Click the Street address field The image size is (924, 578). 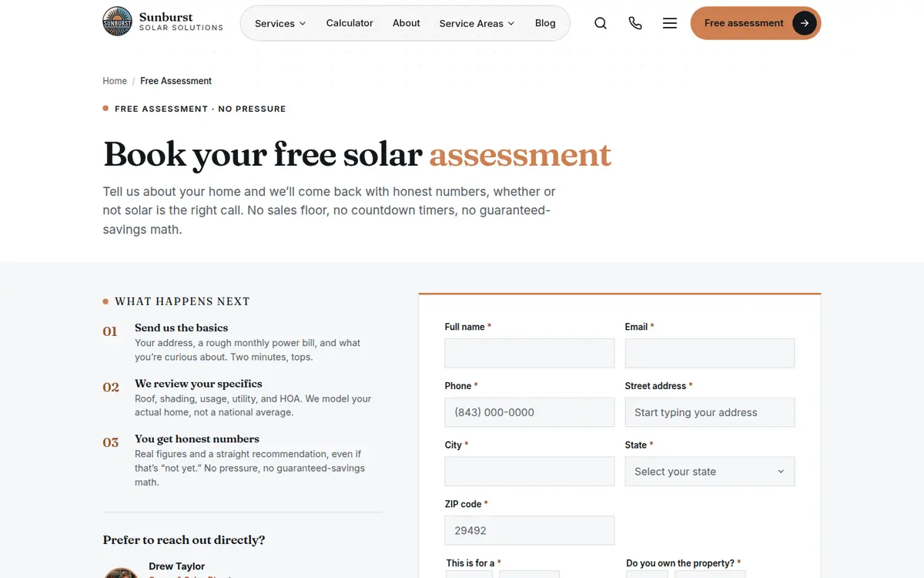tap(709, 412)
